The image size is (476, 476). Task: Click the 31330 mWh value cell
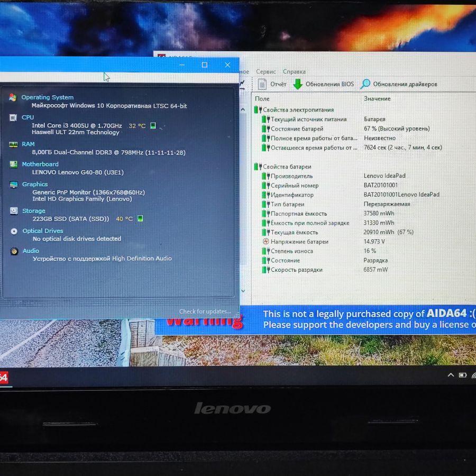379,223
